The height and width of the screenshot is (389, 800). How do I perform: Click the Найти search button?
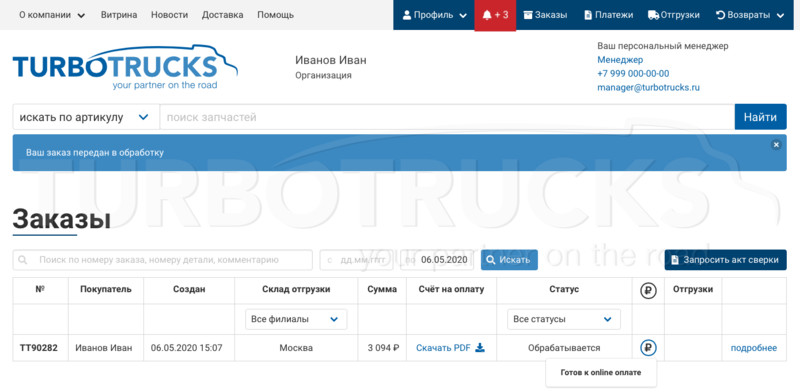[760, 117]
